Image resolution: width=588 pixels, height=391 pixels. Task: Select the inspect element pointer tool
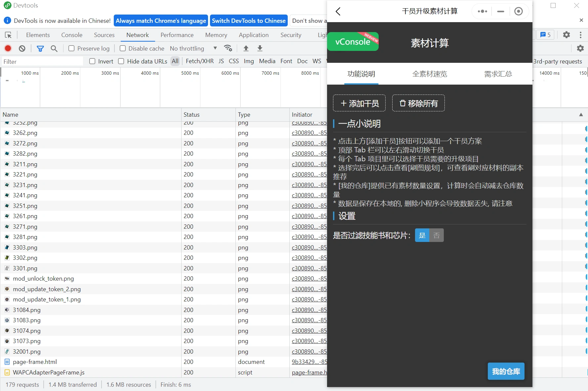8,35
